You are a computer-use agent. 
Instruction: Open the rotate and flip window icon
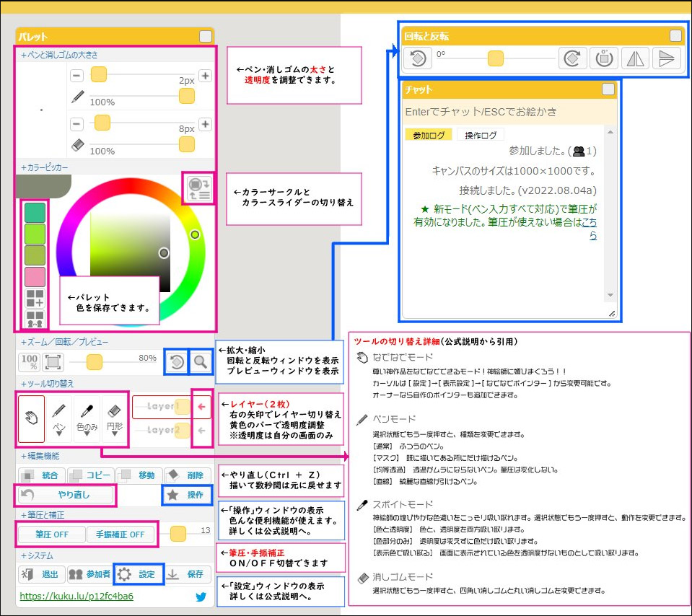[177, 362]
